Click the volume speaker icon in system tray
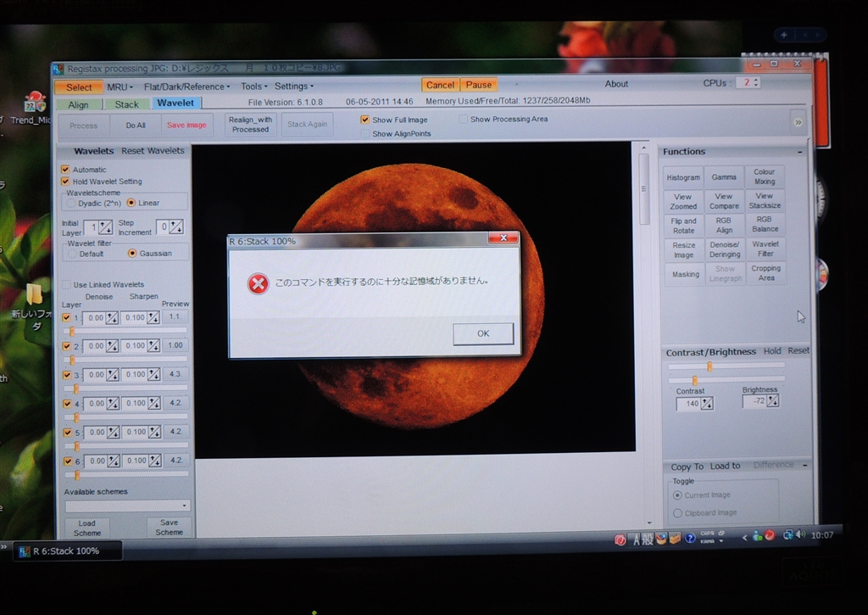Screen dimensions: 868x615 pos(798,535)
